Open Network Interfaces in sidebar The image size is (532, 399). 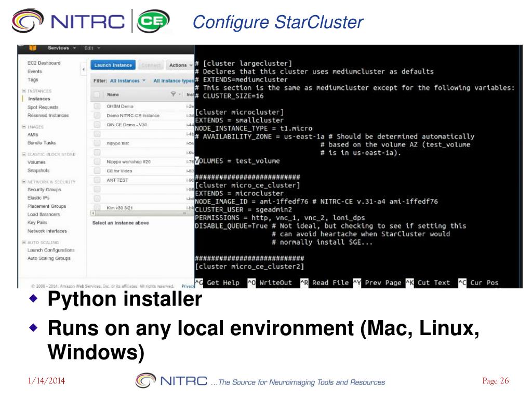(x=47, y=231)
